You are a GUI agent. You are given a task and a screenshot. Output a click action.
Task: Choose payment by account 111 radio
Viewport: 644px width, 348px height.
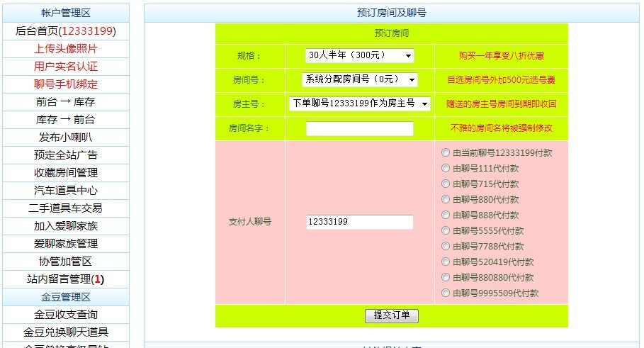pyautogui.click(x=446, y=168)
